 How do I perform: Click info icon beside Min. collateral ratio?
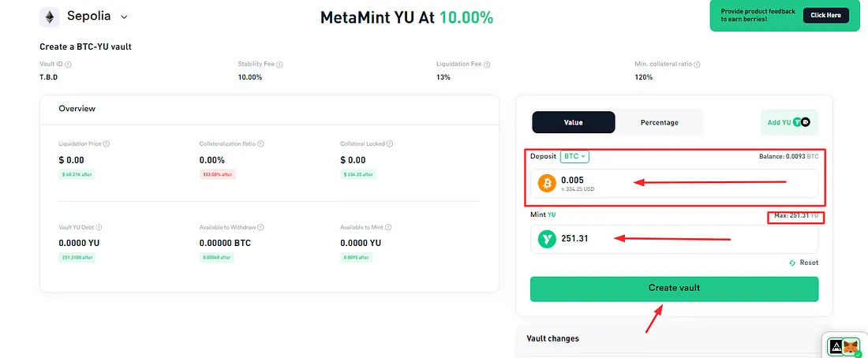coord(697,65)
